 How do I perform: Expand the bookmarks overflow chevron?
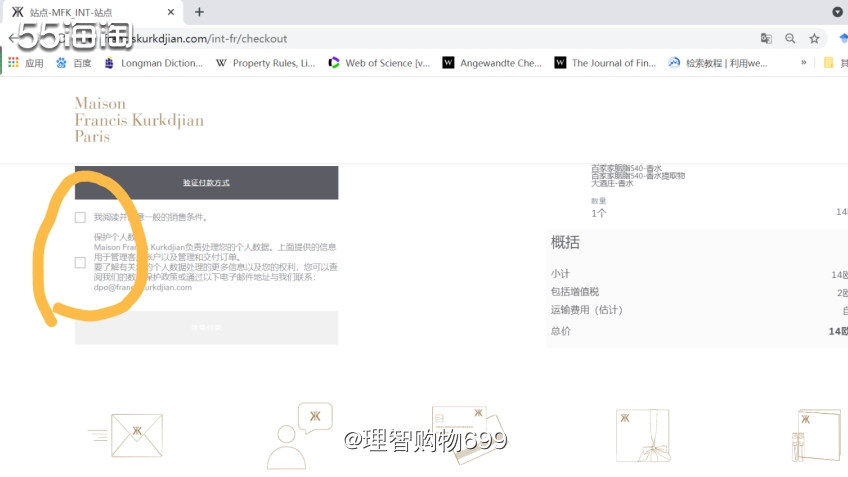pyautogui.click(x=804, y=63)
